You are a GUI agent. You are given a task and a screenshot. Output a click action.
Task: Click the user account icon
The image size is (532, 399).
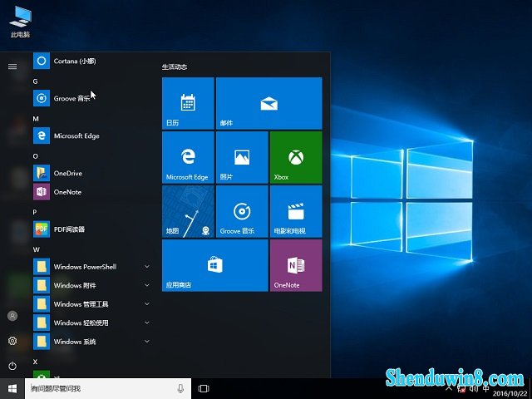coord(12,316)
